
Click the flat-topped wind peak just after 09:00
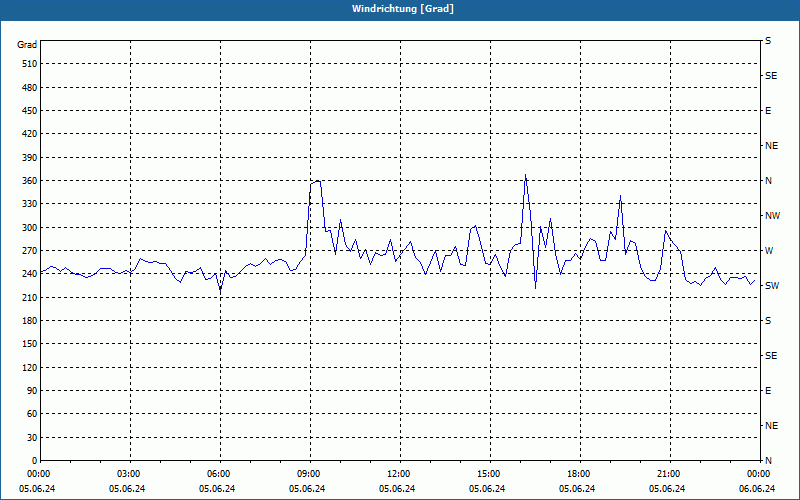click(x=316, y=182)
